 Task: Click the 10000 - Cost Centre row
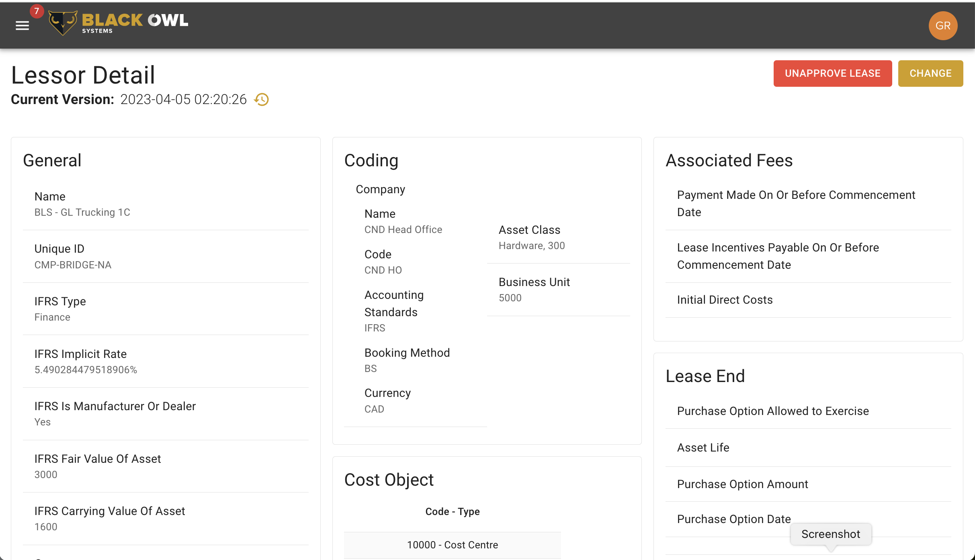click(452, 545)
